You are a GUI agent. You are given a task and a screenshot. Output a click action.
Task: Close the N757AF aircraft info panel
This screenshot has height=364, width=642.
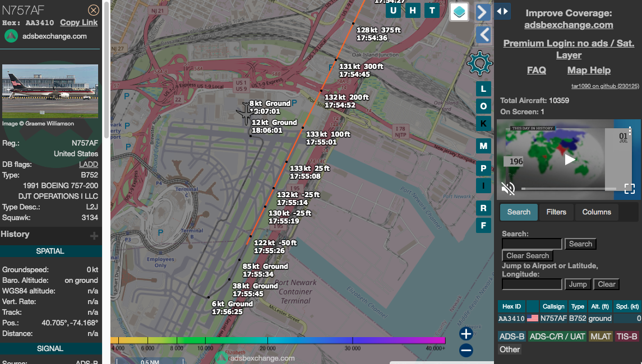coord(93,10)
